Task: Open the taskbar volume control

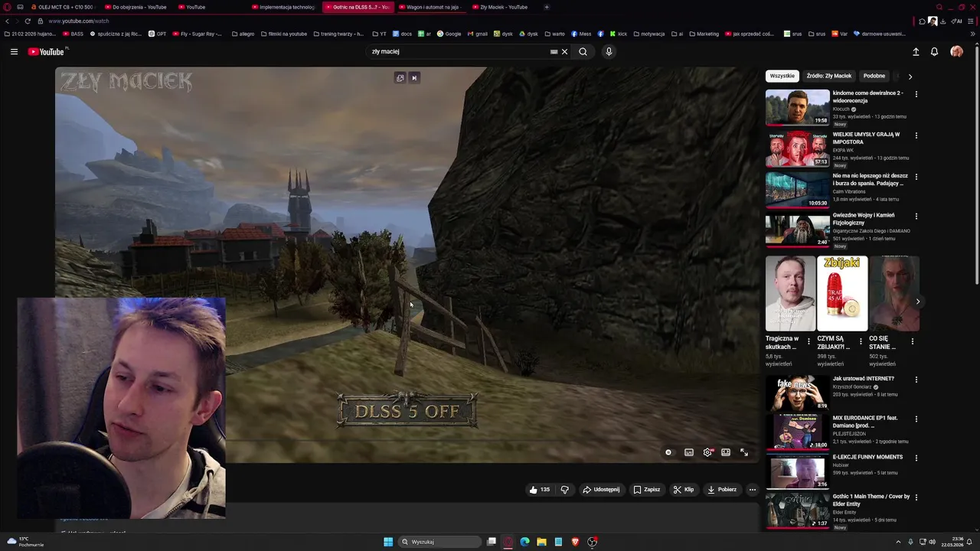Action: pos(933,542)
